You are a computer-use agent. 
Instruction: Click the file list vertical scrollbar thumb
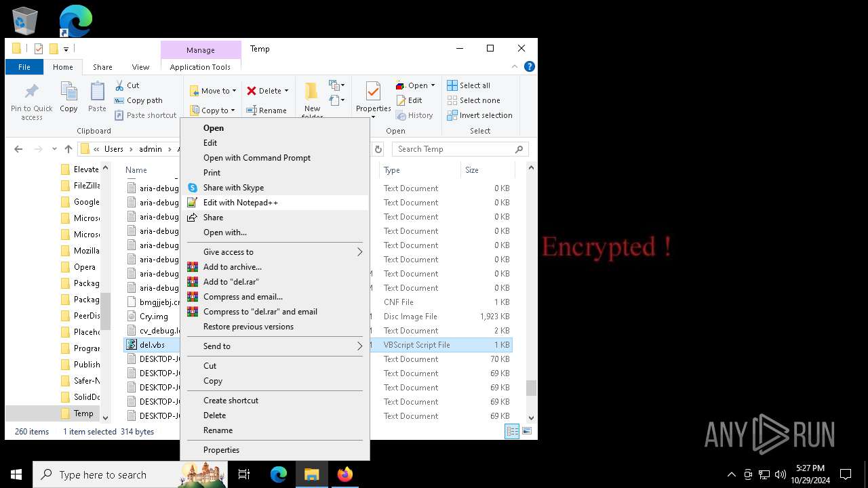pyautogui.click(x=531, y=388)
